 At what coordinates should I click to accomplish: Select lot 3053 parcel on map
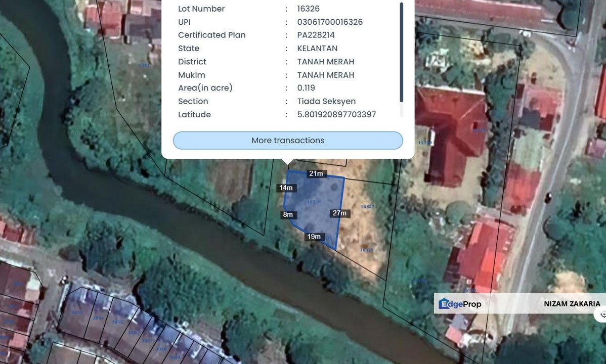77,312
